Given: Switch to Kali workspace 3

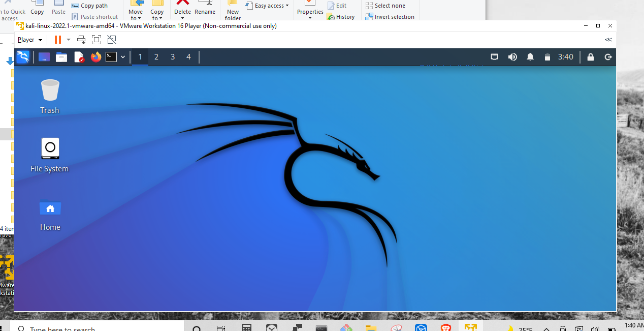Looking at the screenshot, I should [x=173, y=57].
